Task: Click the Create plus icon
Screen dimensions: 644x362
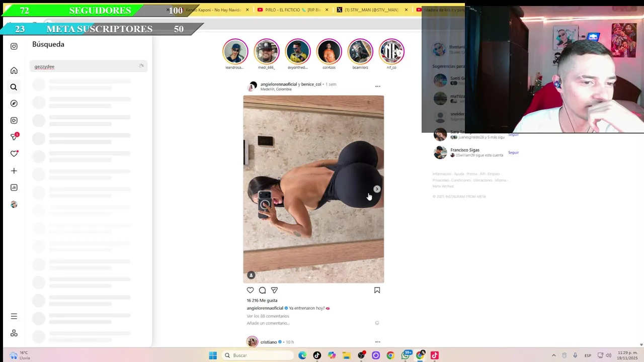Action: tap(14, 171)
